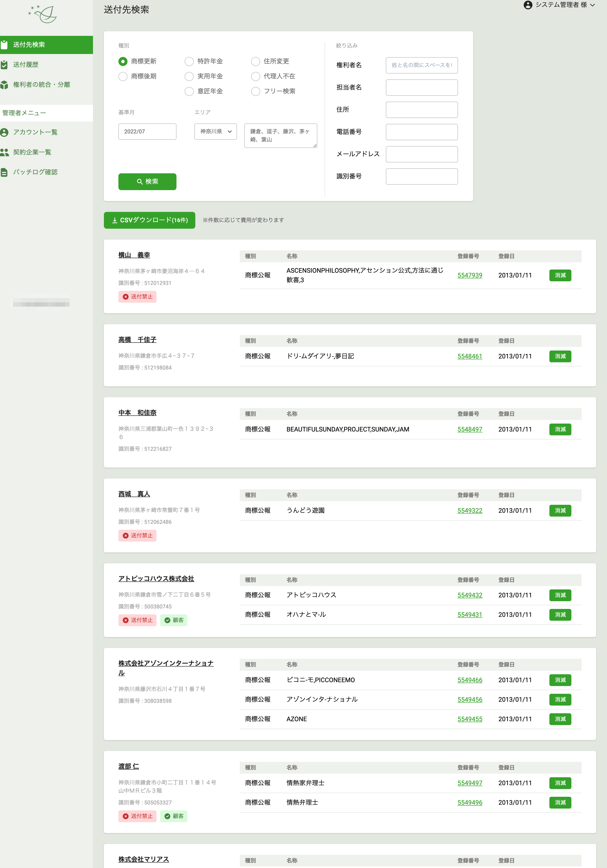Viewport: 607px width, 868px height.
Task: Click the 送付履歴 clipboard icon
Action: (4, 65)
